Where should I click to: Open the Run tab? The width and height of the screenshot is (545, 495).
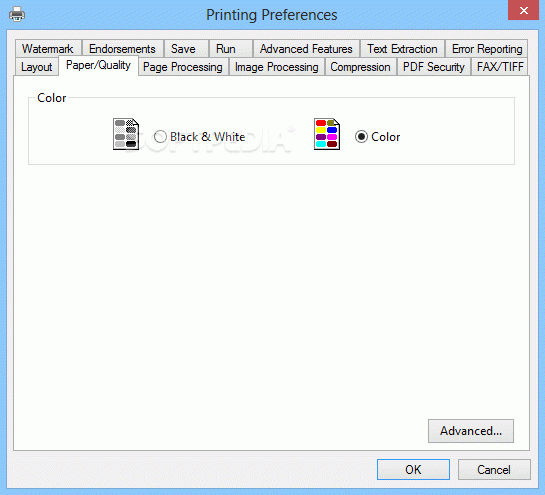click(x=226, y=49)
